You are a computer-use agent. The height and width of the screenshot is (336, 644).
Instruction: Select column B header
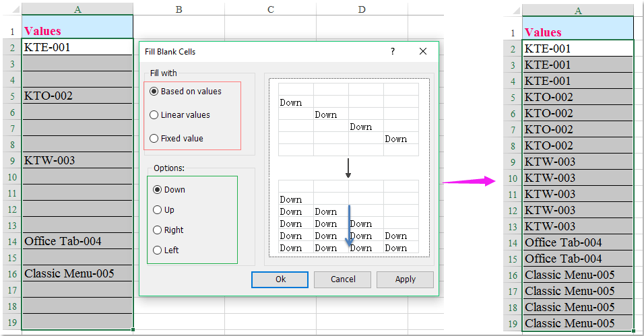pyautogui.click(x=179, y=9)
